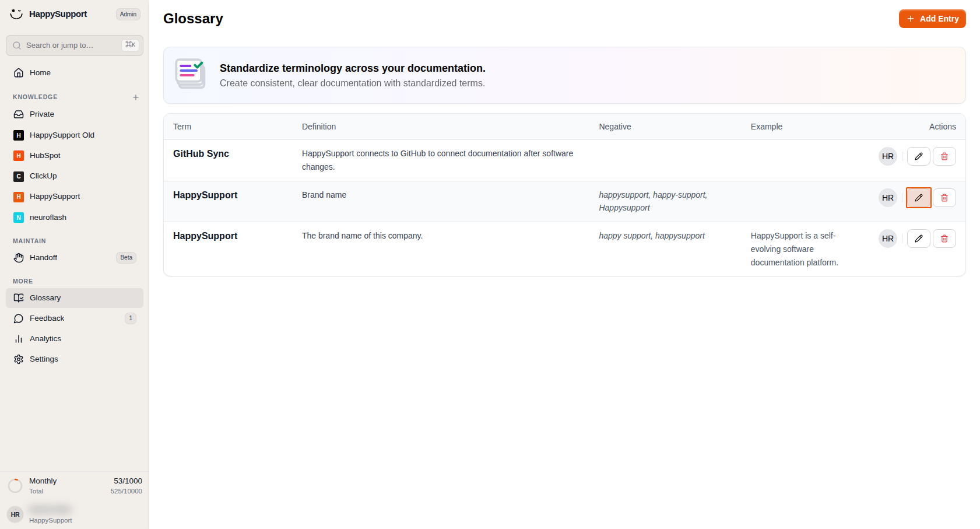This screenshot has width=980, height=529.
Task: Click the ClickUp C icon
Action: tap(19, 176)
